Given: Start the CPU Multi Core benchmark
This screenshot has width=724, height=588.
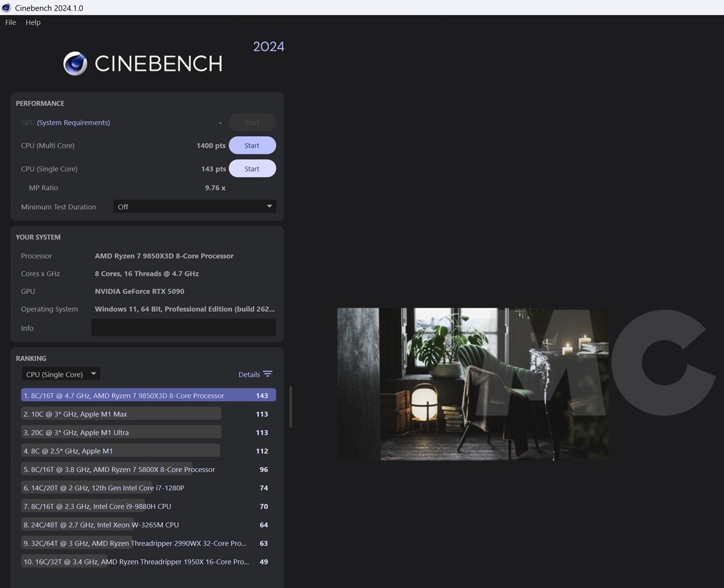Looking at the screenshot, I should [252, 146].
